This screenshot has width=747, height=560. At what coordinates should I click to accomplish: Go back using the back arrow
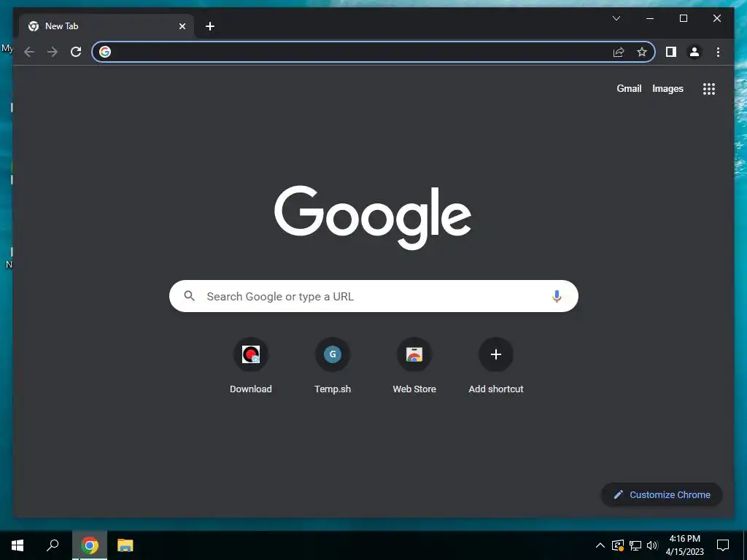coord(29,52)
